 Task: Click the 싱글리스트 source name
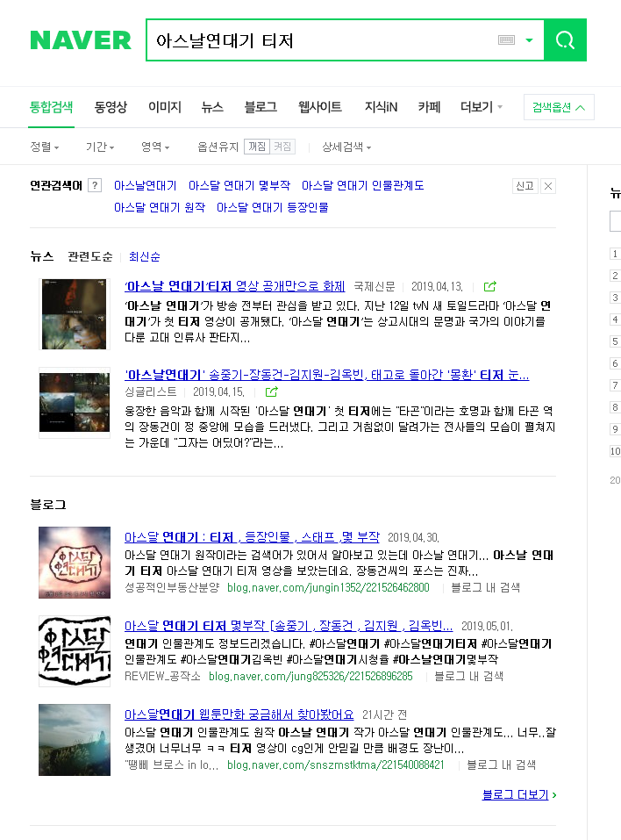pos(151,392)
